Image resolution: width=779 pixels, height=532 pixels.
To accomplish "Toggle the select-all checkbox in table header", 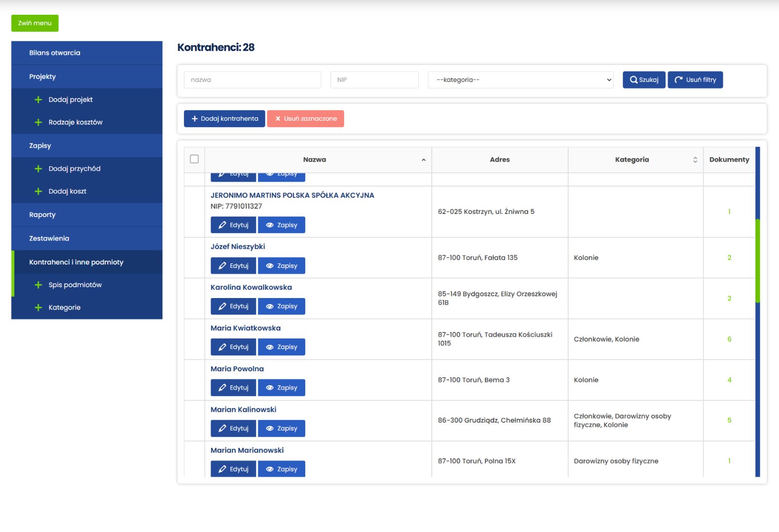I will [x=194, y=159].
